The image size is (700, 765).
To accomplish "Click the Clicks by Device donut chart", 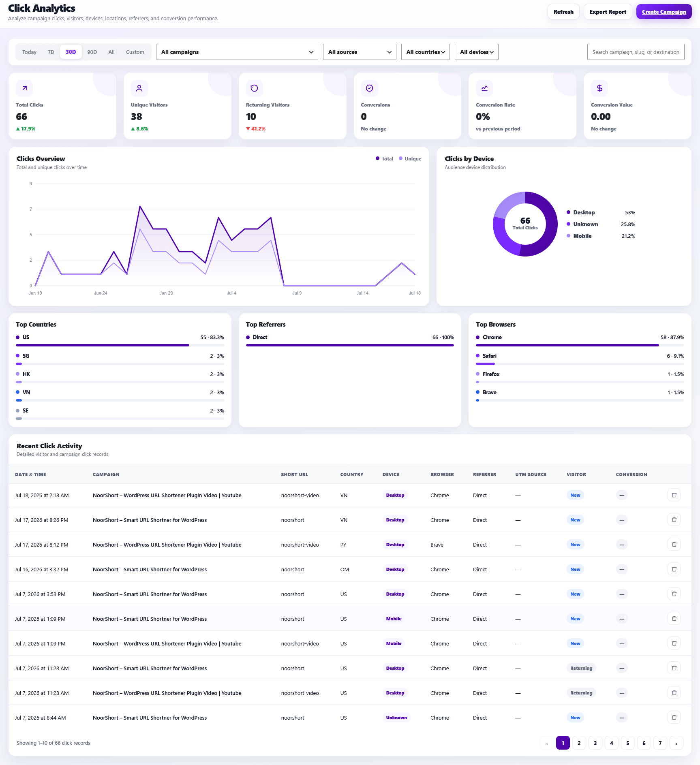I will coord(525,224).
